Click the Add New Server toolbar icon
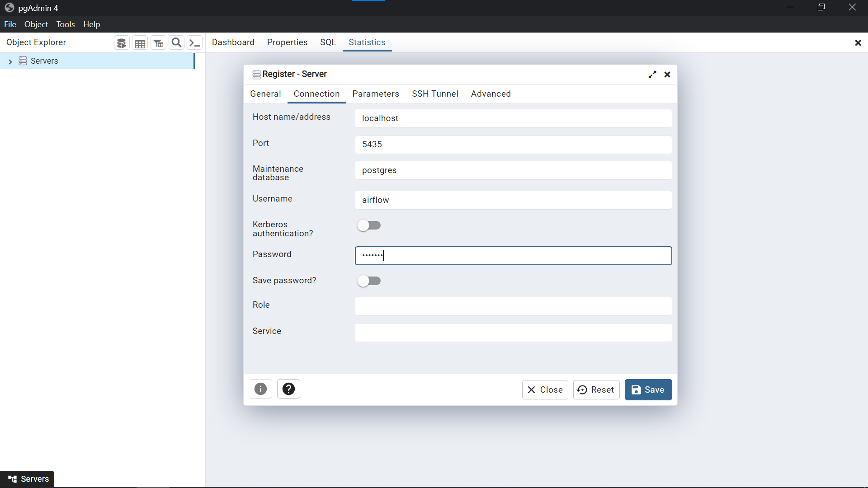This screenshot has height=488, width=868. pyautogui.click(x=122, y=43)
